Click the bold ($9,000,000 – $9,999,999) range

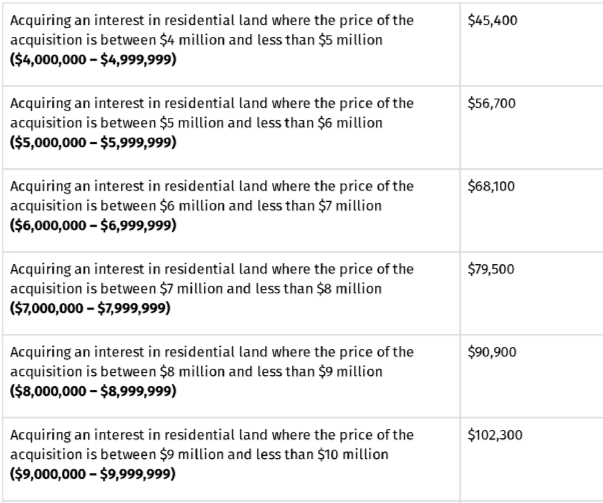[x=93, y=473]
